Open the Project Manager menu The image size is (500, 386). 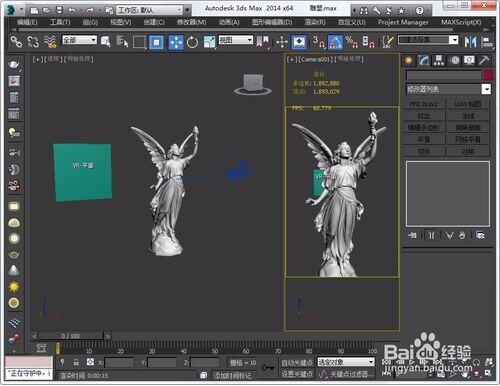403,22
